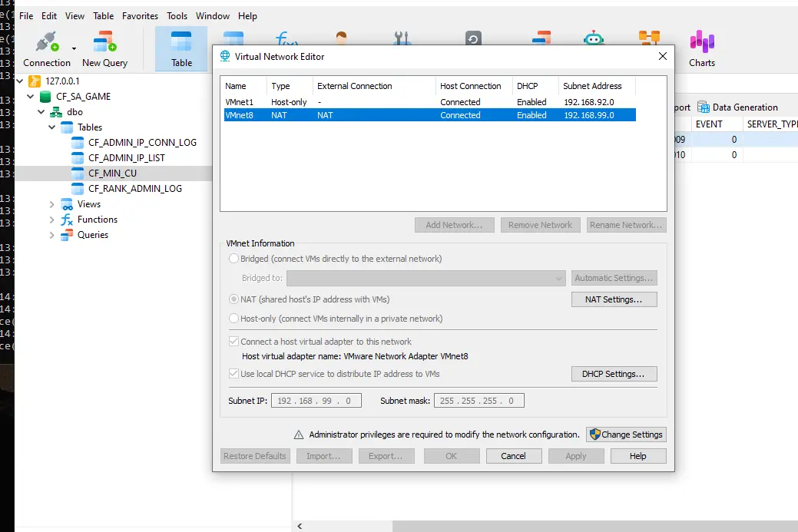The image size is (798, 532).
Task: Click the Query toolbar icon beside Charts
Action: [x=541, y=38]
